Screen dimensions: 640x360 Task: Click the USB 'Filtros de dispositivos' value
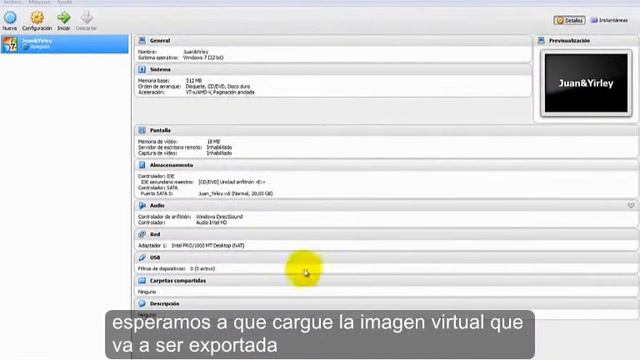pos(202,269)
